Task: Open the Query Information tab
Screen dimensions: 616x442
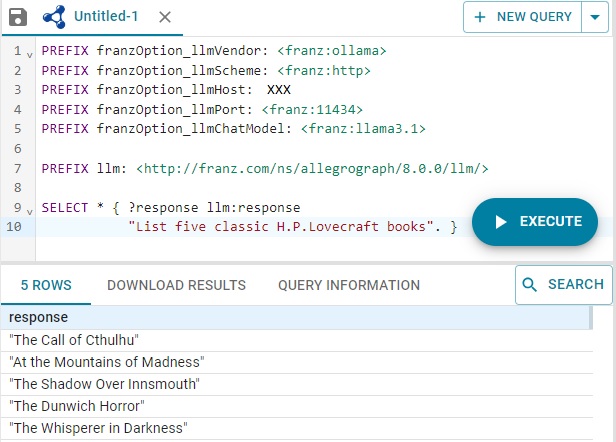Action: tap(349, 285)
